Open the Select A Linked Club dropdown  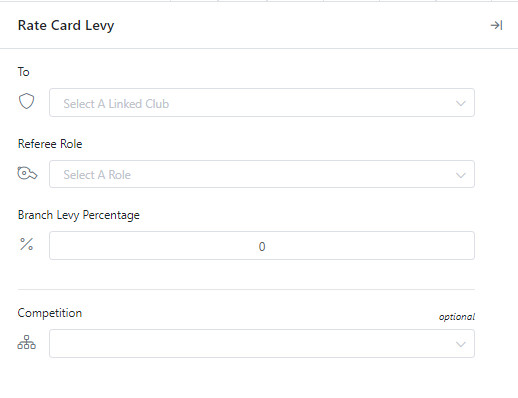pos(262,103)
